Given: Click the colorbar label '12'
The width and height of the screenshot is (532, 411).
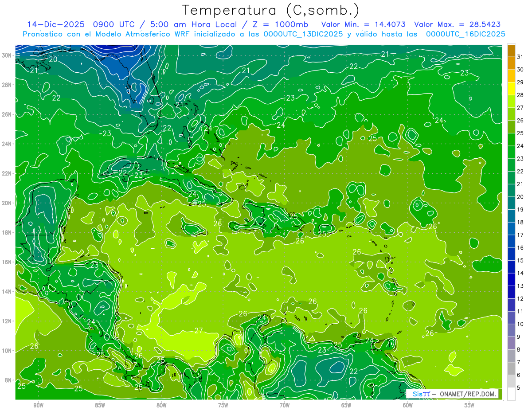Looking at the screenshot, I should tap(520, 299).
